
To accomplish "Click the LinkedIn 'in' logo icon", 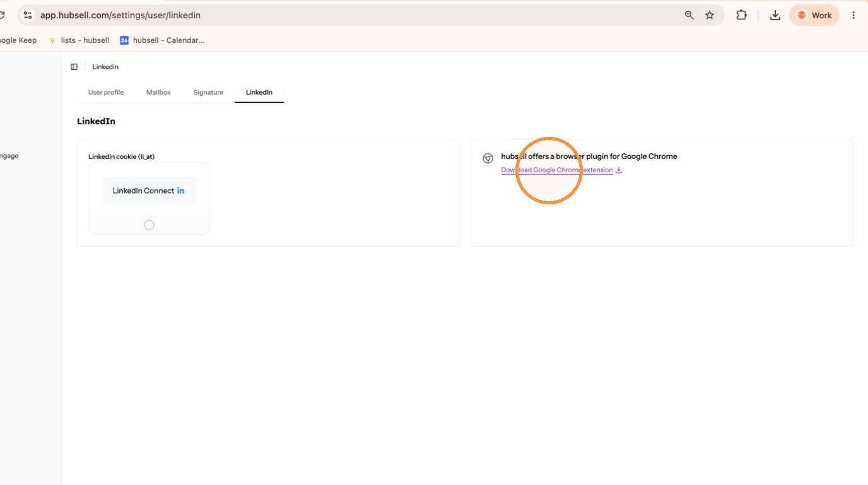I will tap(180, 190).
